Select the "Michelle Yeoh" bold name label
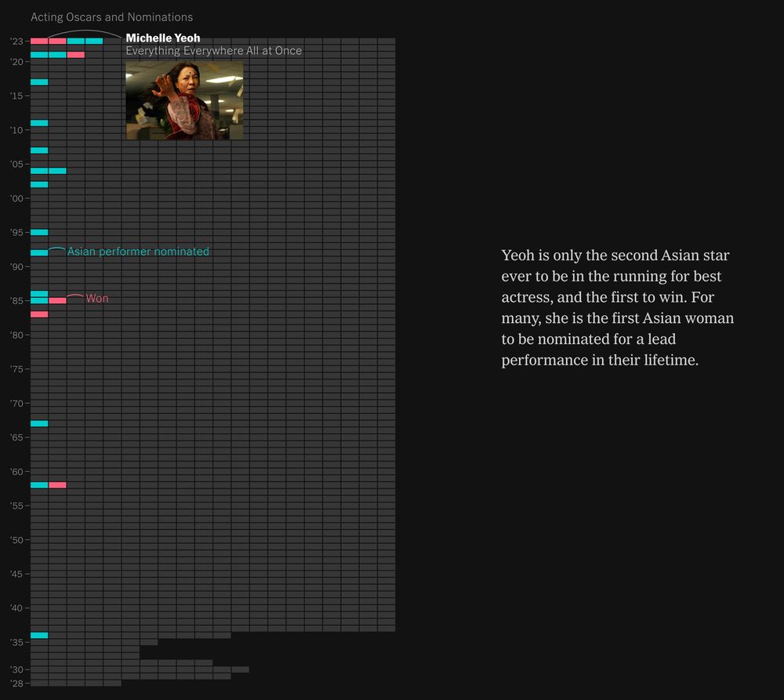Screen dimensions: 784x700 [163, 38]
